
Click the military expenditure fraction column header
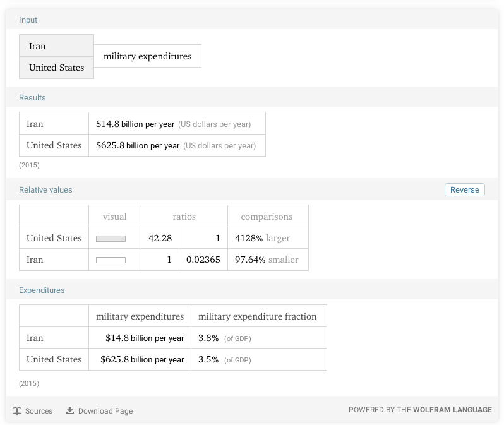pyautogui.click(x=258, y=316)
